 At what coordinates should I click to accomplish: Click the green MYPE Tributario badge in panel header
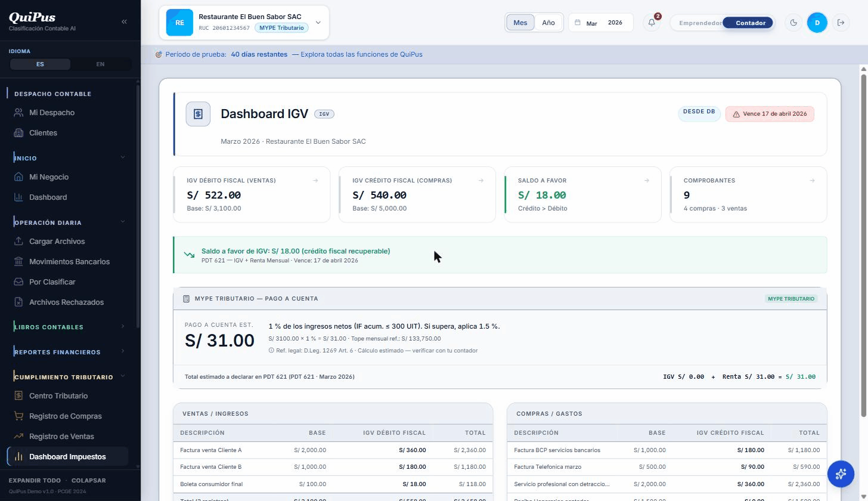pyautogui.click(x=791, y=299)
